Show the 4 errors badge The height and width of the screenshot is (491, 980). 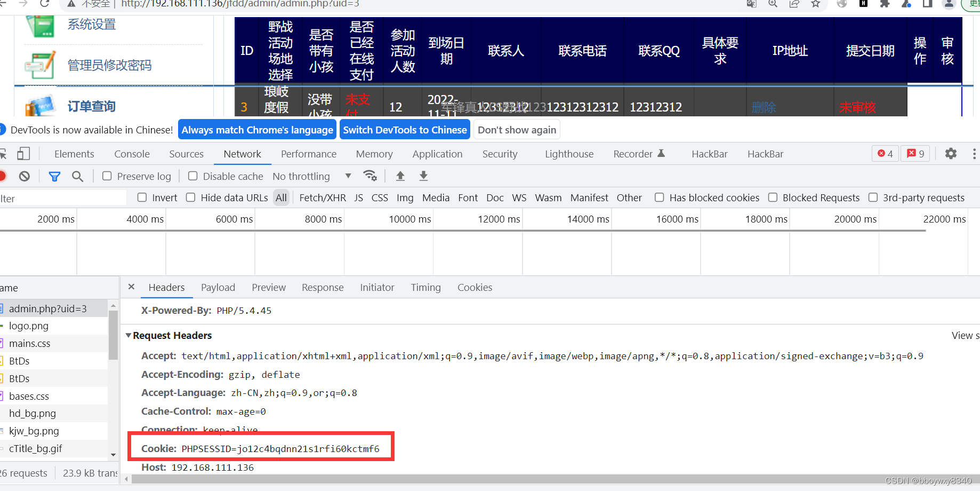pyautogui.click(x=885, y=154)
